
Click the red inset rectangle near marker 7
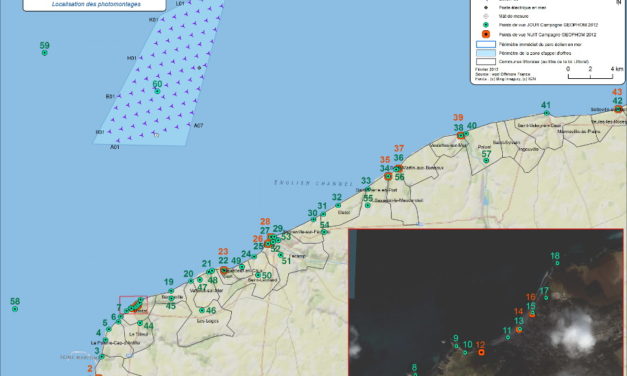point(133,305)
